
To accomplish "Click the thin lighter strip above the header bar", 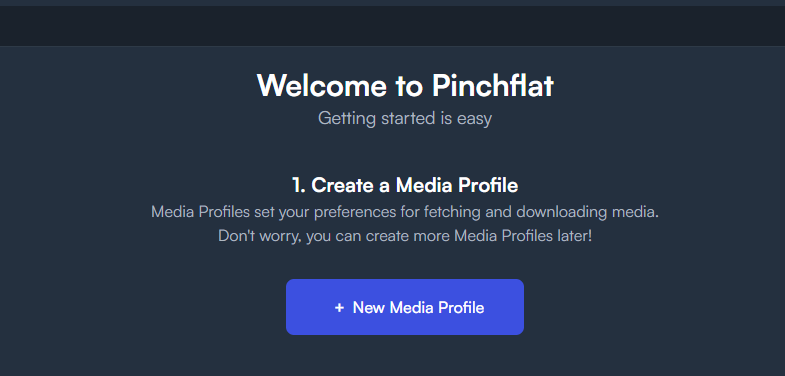I will 392,3.
